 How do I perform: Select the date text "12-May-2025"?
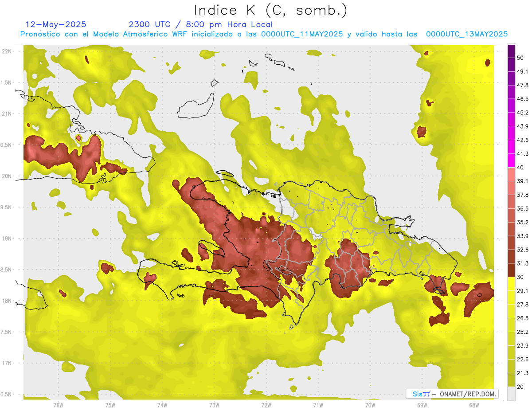(x=56, y=24)
